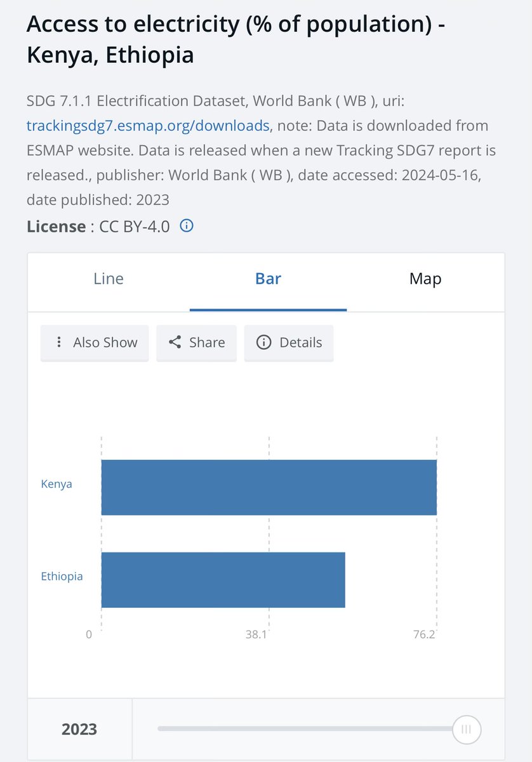The width and height of the screenshot is (532, 762).
Task: Click the Ethiopia bar in the chart
Action: (223, 580)
